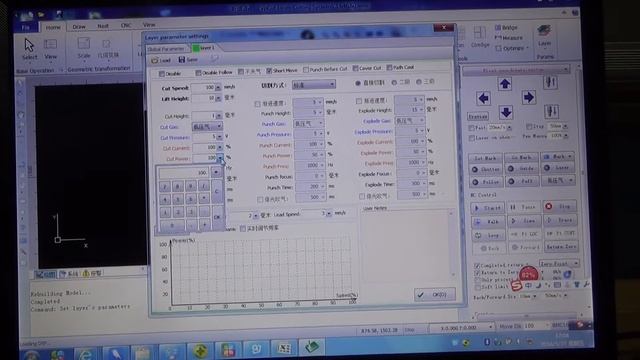Jog down with the blue down arrow

pos(506,112)
